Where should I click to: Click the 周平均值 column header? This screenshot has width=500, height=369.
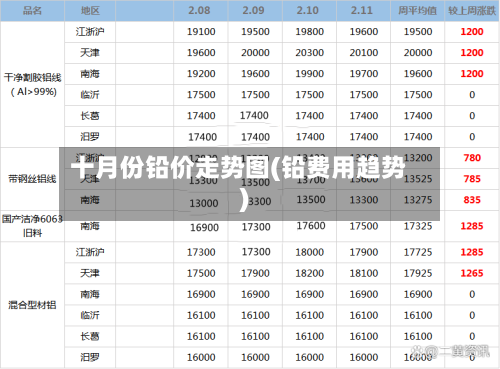tap(417, 11)
